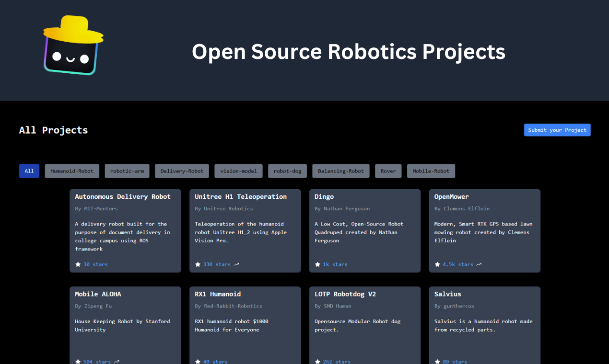Click the All Projects section heading
Screen dimensions: 609x364
(x=53, y=130)
